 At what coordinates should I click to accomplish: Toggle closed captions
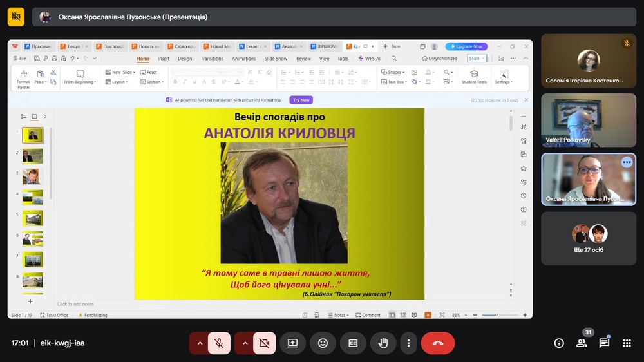[353, 343]
